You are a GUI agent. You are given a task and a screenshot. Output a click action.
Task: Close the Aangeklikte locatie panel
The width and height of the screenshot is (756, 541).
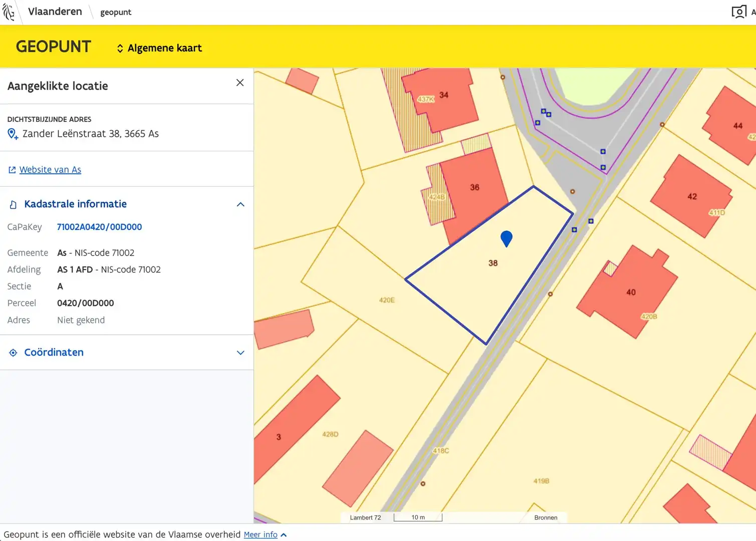point(240,83)
